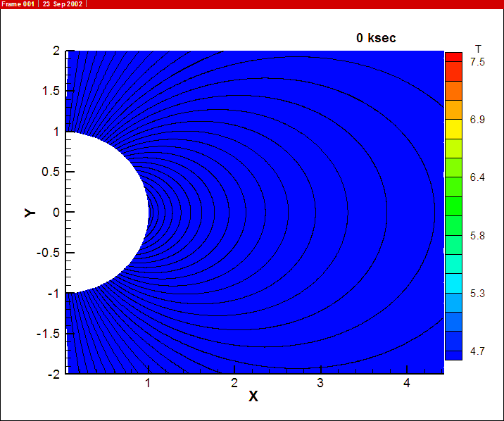Viewport: 504px width, 421px height.
Task: Click the 5.3 legend value label
Action: tap(477, 293)
